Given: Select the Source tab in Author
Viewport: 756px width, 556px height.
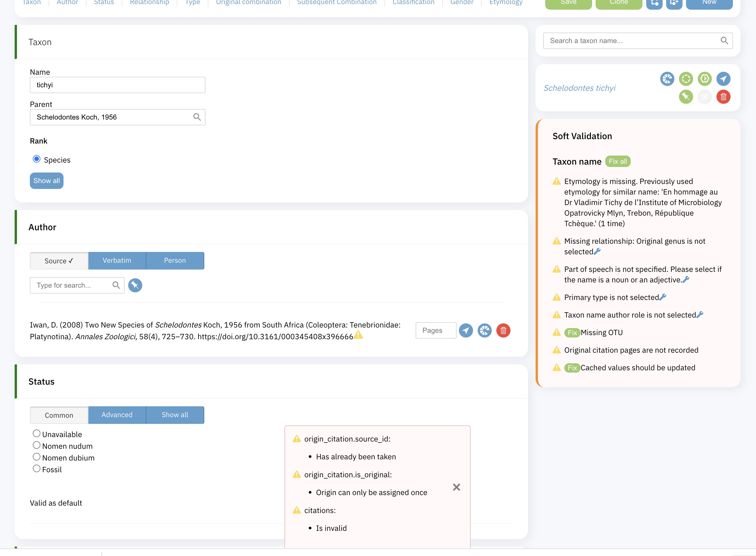Looking at the screenshot, I should coord(59,261).
